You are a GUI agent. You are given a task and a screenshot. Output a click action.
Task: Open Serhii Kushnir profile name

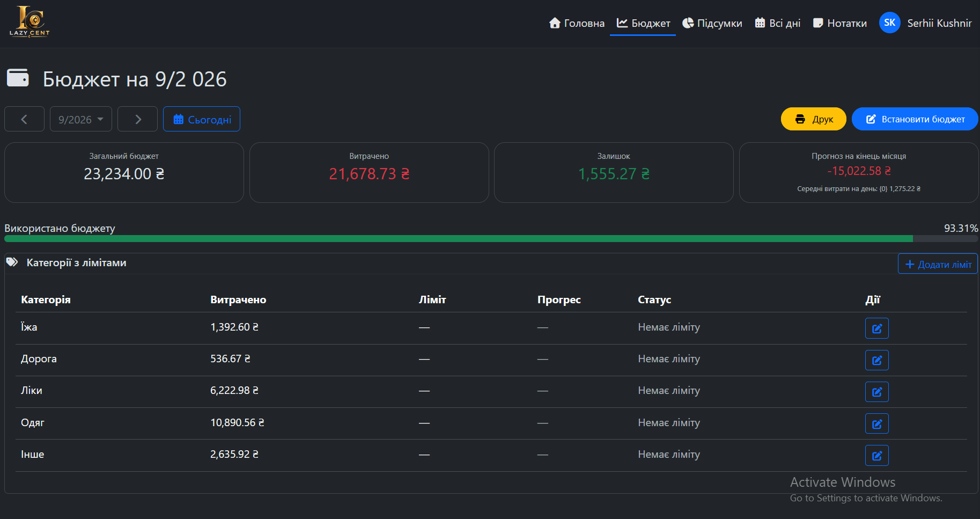coord(939,23)
